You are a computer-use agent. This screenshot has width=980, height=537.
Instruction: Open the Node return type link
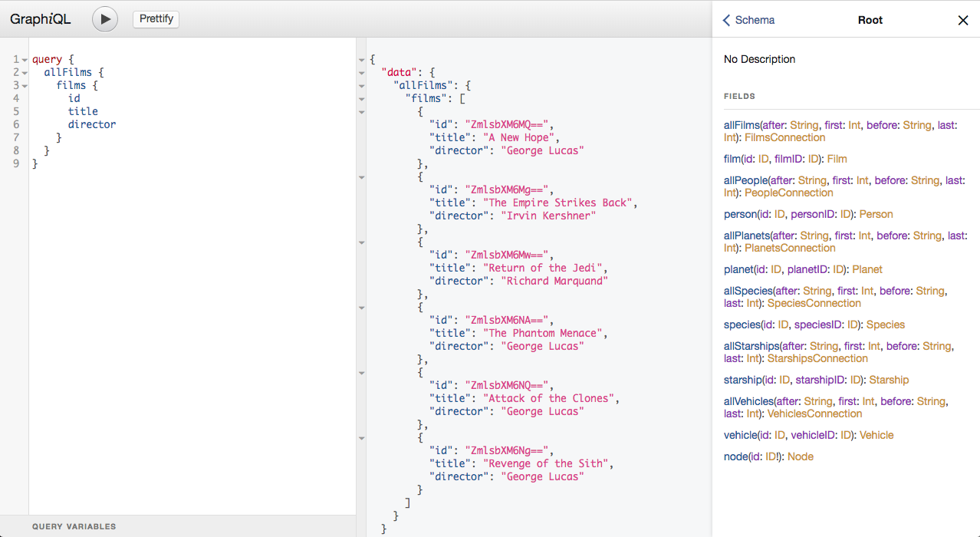801,456
